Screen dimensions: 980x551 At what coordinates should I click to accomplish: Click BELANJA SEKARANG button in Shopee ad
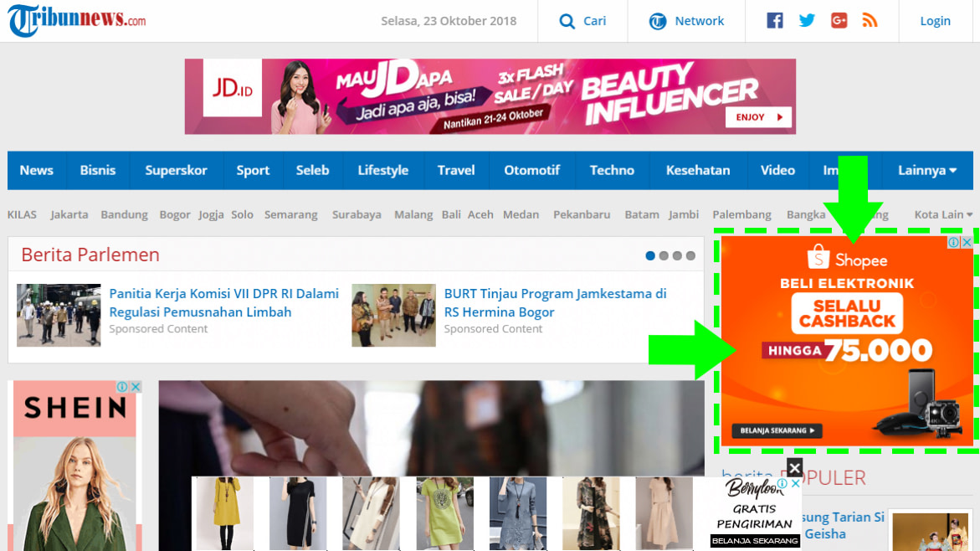point(777,430)
